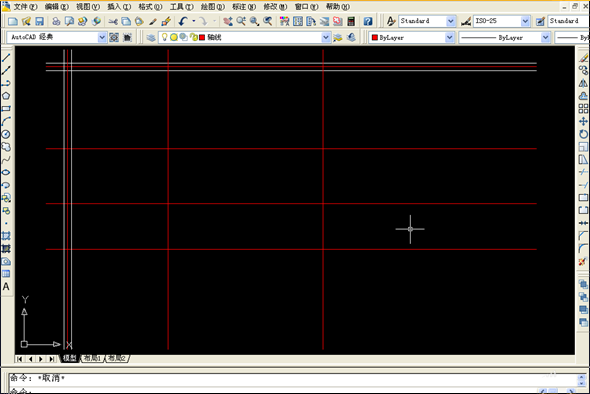Select the Line drawing tool
The image size is (590, 394).
click(6, 58)
